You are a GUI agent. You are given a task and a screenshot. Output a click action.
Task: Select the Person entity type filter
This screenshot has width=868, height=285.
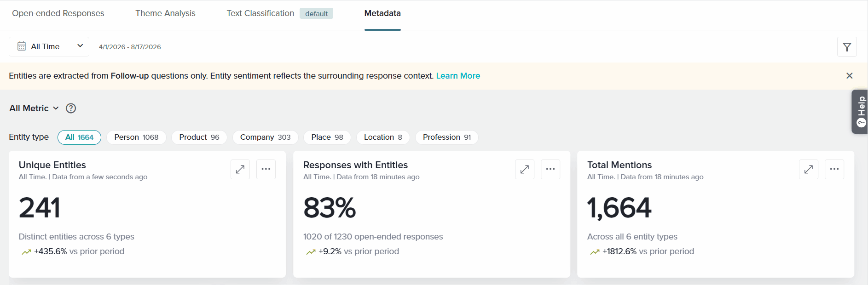(136, 137)
